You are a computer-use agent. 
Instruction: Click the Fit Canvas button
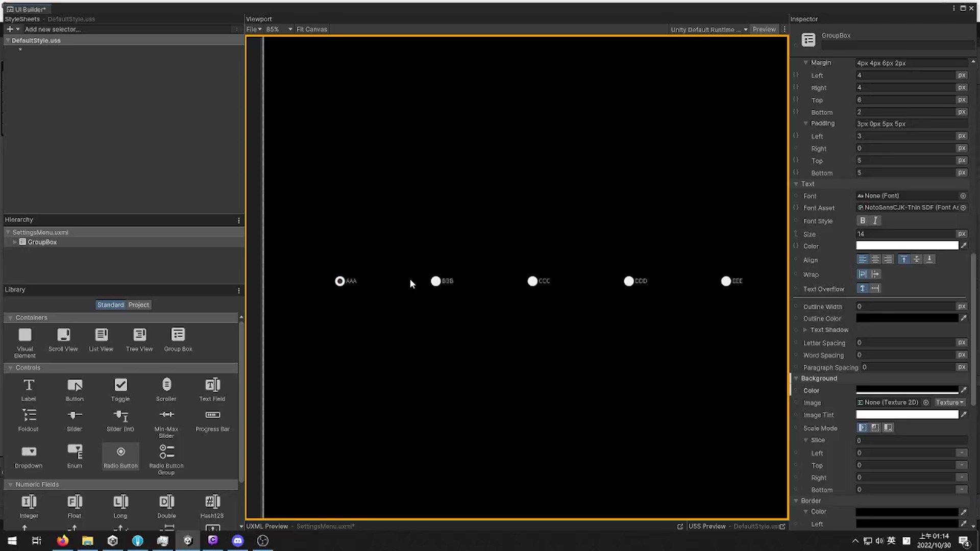(x=311, y=30)
